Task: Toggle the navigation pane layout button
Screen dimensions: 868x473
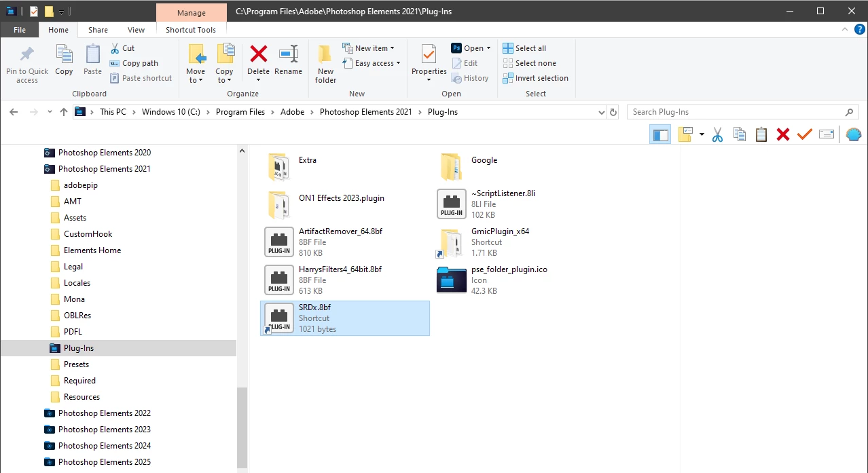Action: [x=660, y=134]
